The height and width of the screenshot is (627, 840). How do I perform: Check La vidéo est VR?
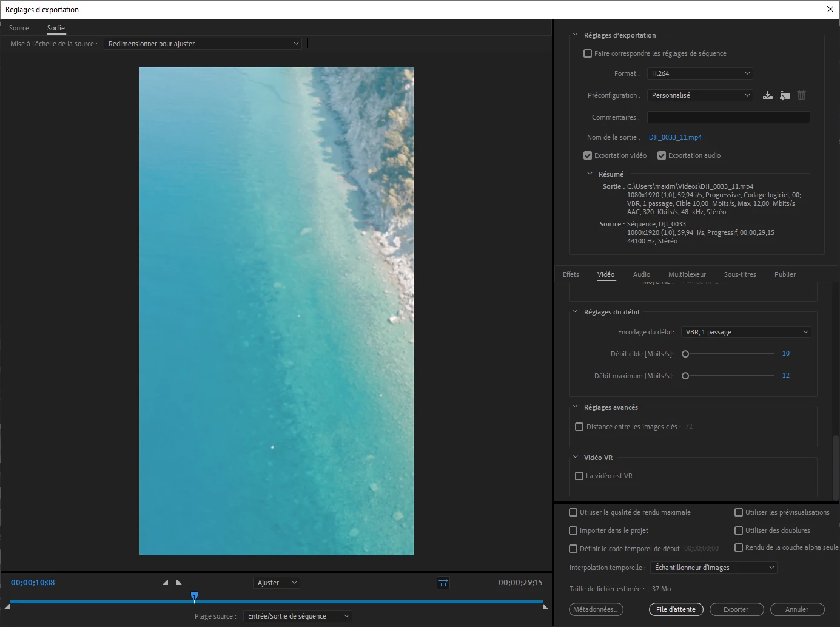(x=579, y=476)
